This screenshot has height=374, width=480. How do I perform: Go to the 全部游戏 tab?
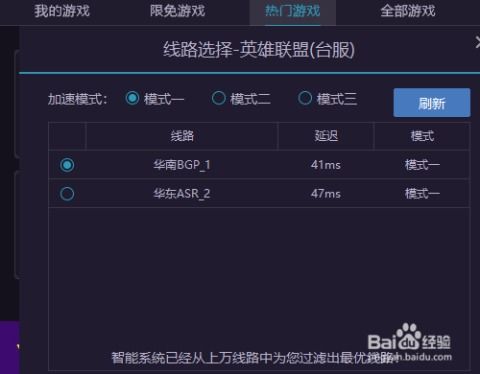point(408,11)
